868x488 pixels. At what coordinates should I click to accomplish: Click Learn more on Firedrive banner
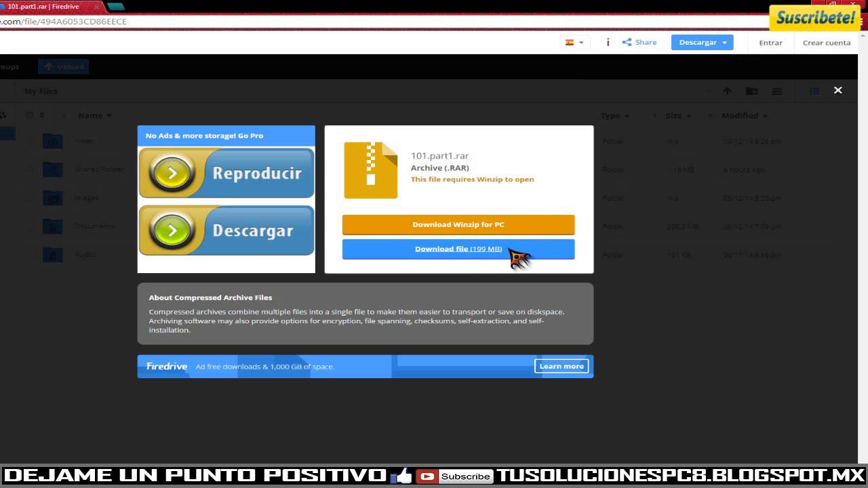[561, 366]
